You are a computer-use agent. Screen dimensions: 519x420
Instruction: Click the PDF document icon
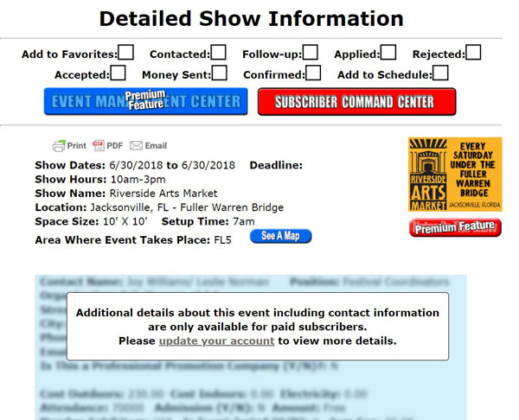99,145
